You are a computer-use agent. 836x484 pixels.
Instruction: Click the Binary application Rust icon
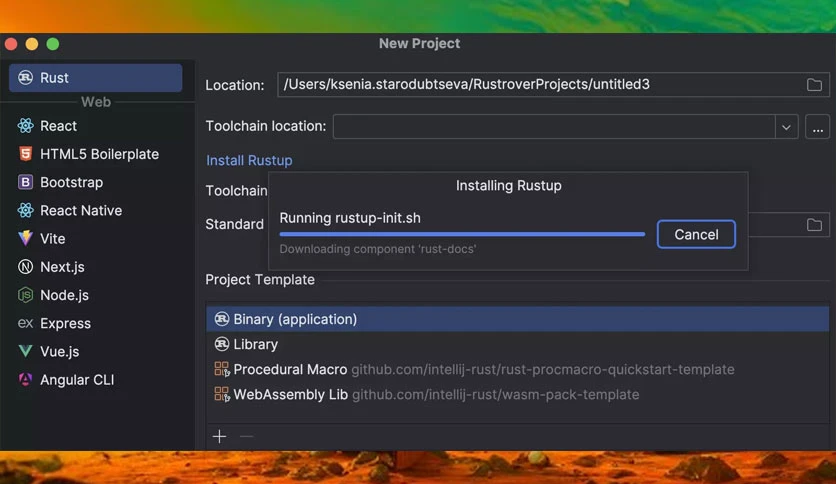222,319
